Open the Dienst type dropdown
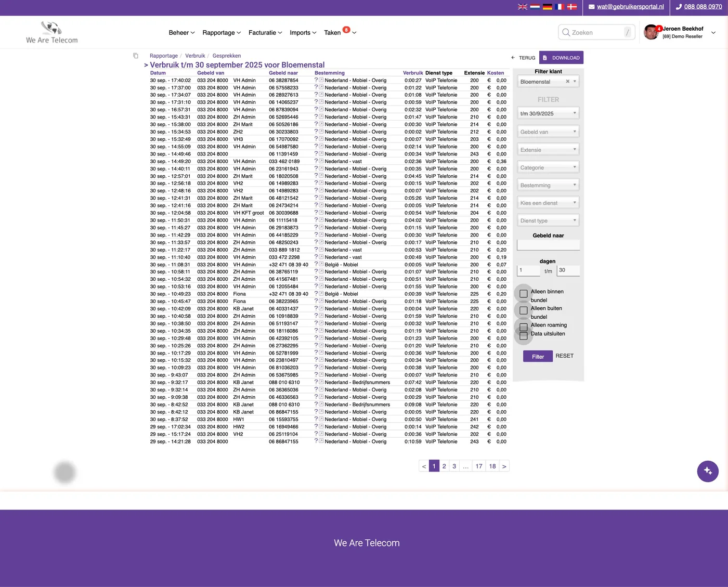The height and width of the screenshot is (587, 728). click(548, 220)
